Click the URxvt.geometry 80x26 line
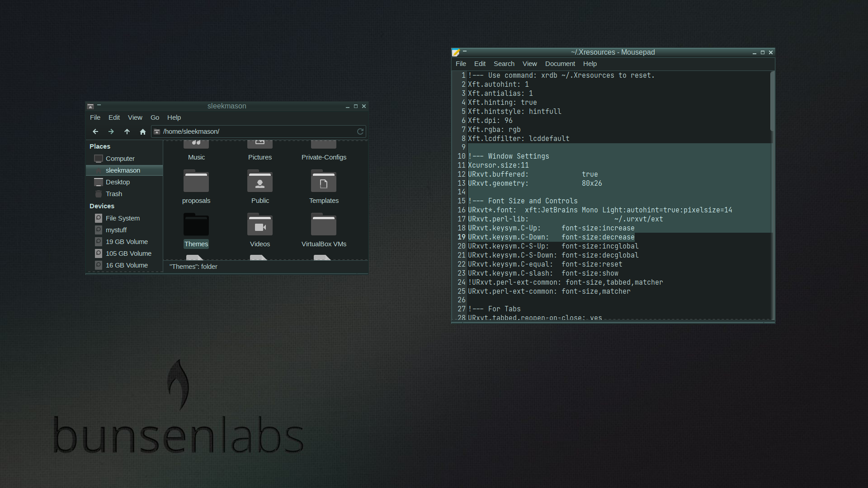Screen dimensions: 868x488 (x=535, y=183)
